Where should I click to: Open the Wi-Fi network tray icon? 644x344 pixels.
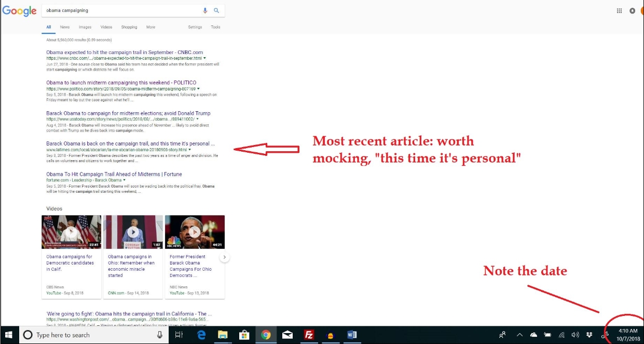tap(561, 335)
